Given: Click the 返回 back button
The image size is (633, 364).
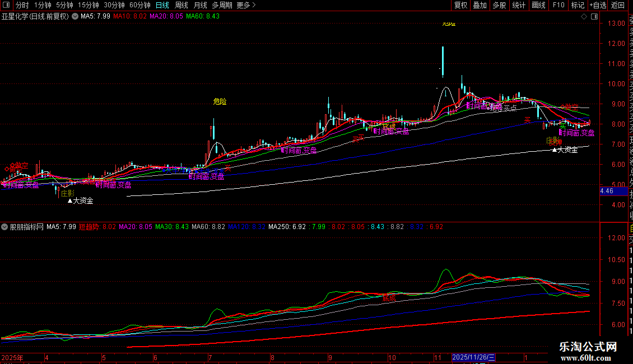Looking at the screenshot, I should [x=618, y=5].
